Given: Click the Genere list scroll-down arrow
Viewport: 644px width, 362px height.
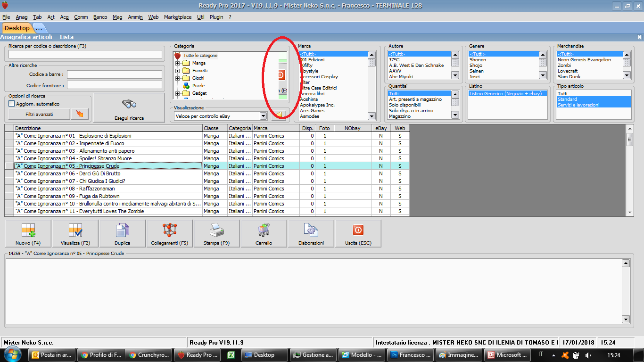Looking at the screenshot, I should [x=544, y=75].
